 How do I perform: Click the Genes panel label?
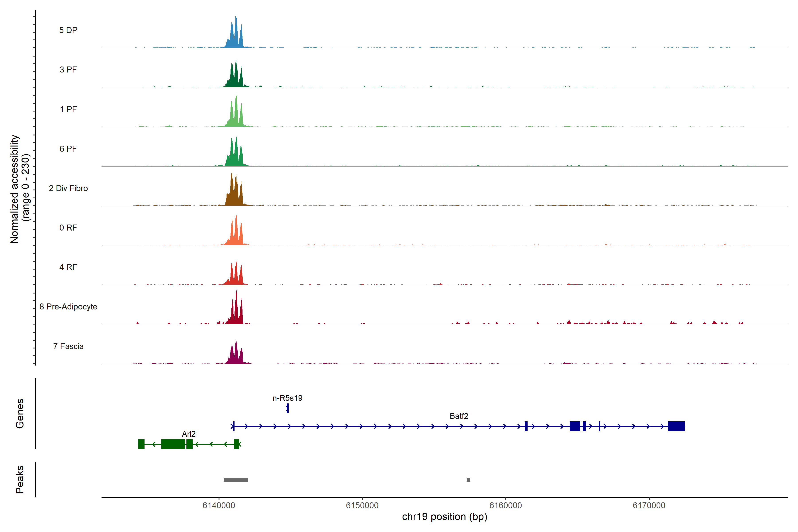click(x=20, y=414)
